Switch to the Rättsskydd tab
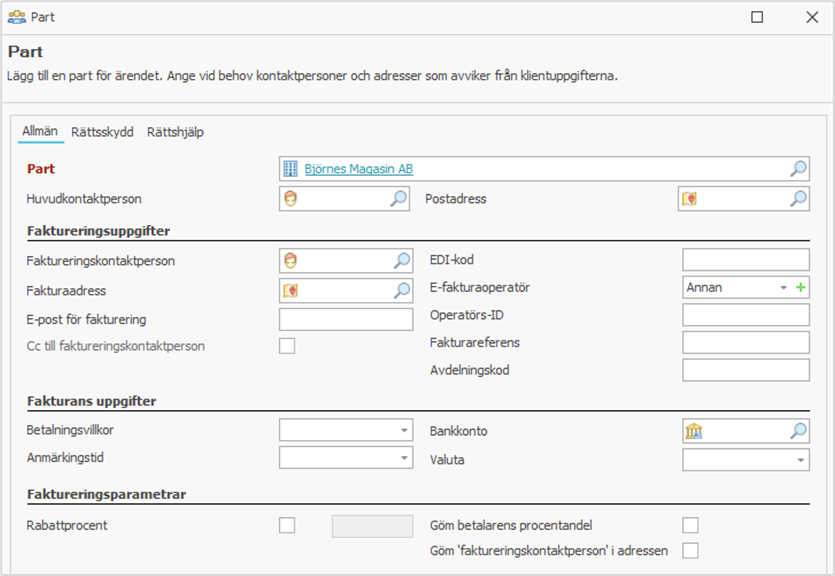 pyautogui.click(x=102, y=132)
